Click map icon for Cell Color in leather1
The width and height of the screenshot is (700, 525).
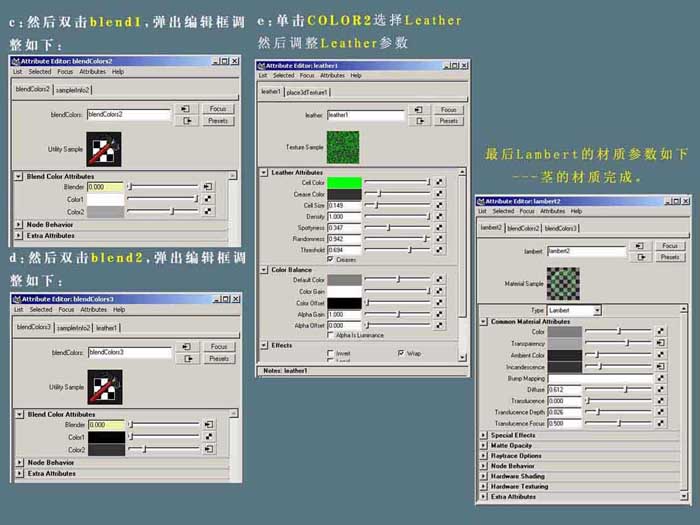(x=439, y=182)
